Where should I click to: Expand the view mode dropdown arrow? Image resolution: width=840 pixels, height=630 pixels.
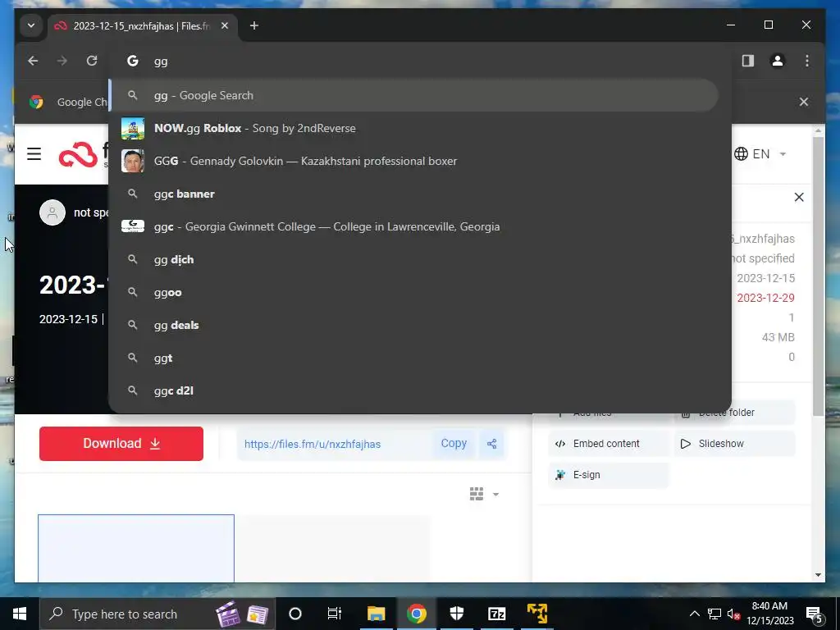click(x=495, y=495)
